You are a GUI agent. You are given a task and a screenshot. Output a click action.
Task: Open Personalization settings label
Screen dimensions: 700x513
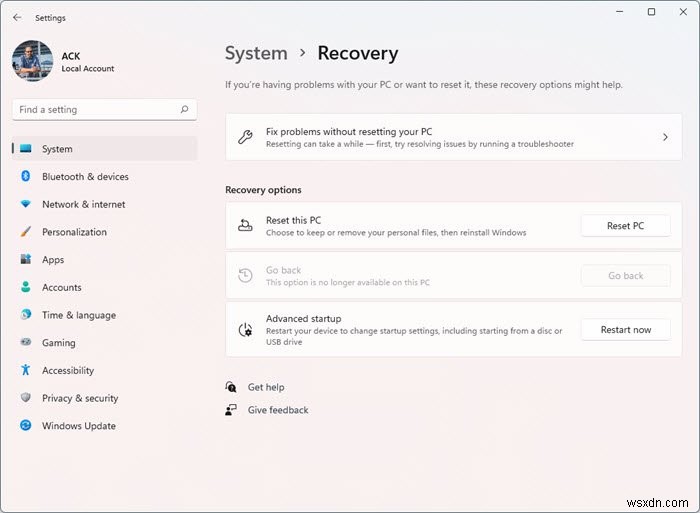click(x=74, y=232)
